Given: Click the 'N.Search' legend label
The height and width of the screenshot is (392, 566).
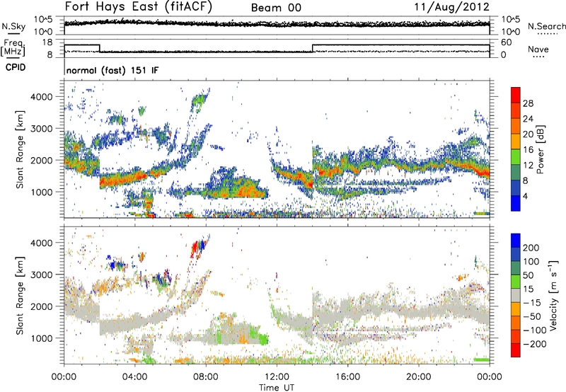Looking at the screenshot, I should (546, 26).
